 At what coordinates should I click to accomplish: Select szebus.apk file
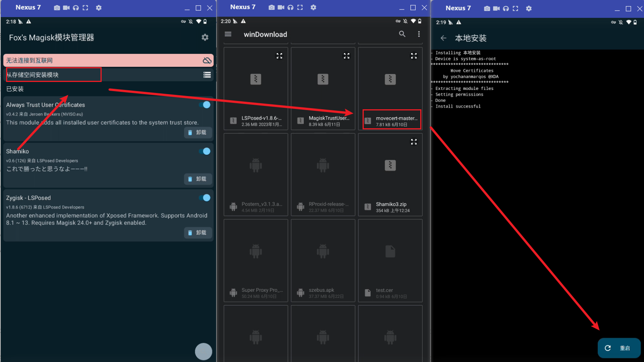click(x=323, y=261)
